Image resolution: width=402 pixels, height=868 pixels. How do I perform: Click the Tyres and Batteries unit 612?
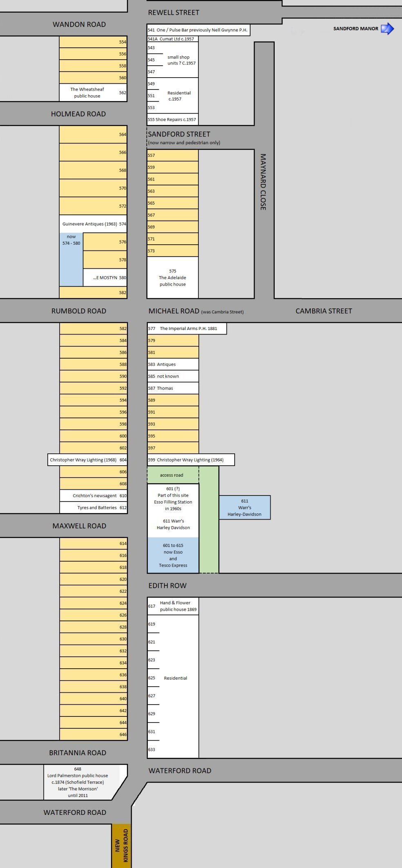(x=93, y=508)
